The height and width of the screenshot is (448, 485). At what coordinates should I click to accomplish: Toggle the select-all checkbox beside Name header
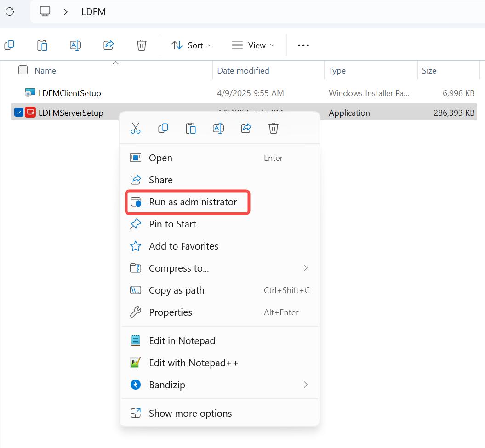23,70
